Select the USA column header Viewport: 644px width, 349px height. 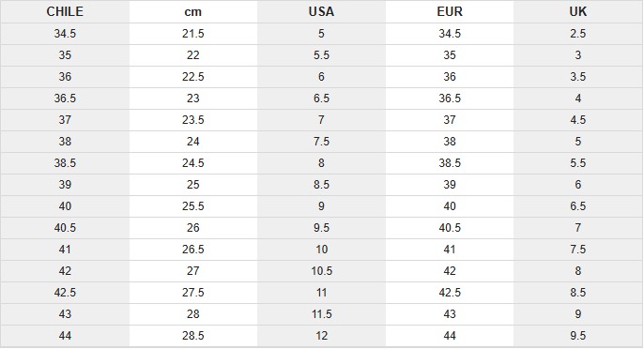(321, 11)
